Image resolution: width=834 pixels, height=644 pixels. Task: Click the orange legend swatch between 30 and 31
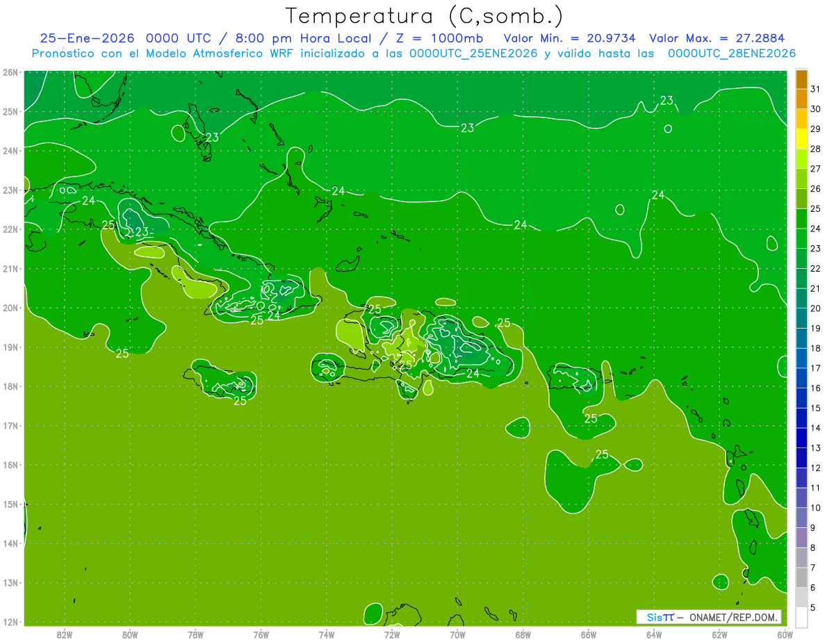point(801,99)
